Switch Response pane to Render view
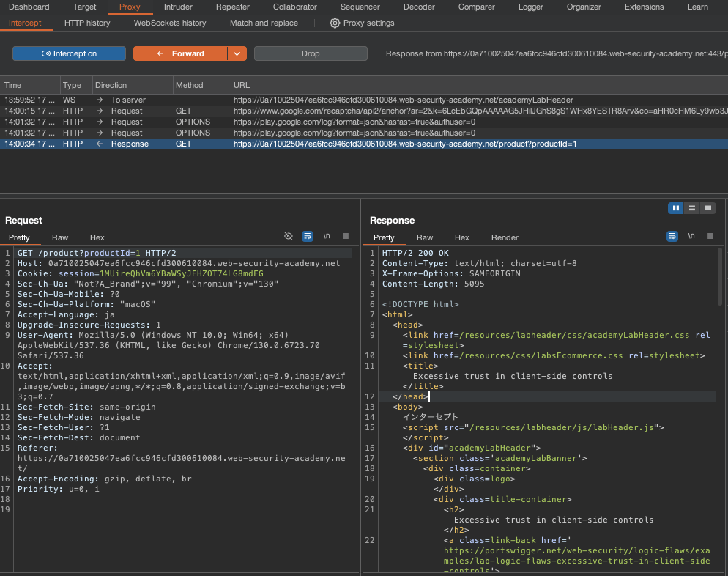Viewport: 728px width, 576px height. 505,237
